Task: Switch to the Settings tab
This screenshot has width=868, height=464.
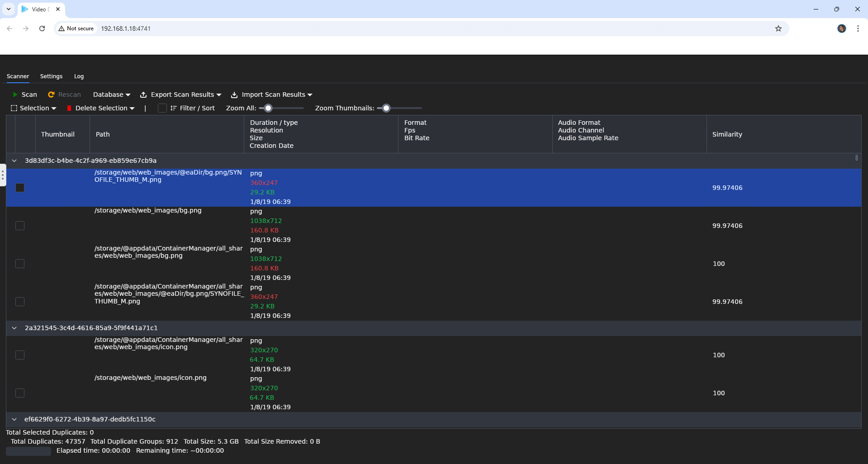Action: coord(51,76)
